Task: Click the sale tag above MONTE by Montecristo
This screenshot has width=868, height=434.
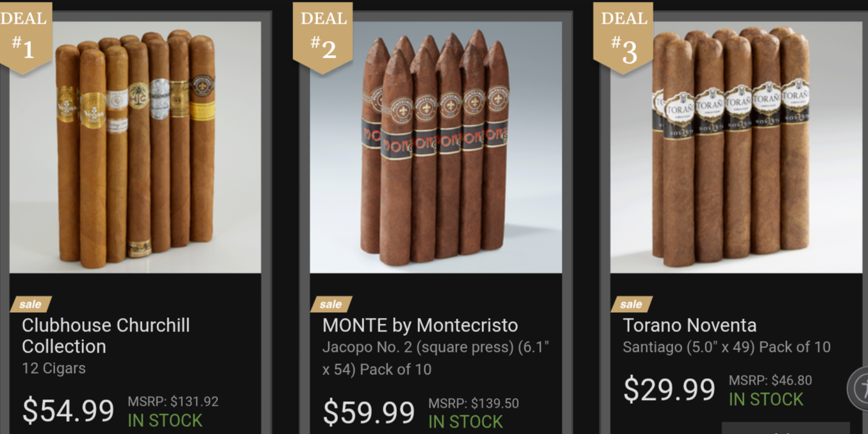Action: point(331,304)
